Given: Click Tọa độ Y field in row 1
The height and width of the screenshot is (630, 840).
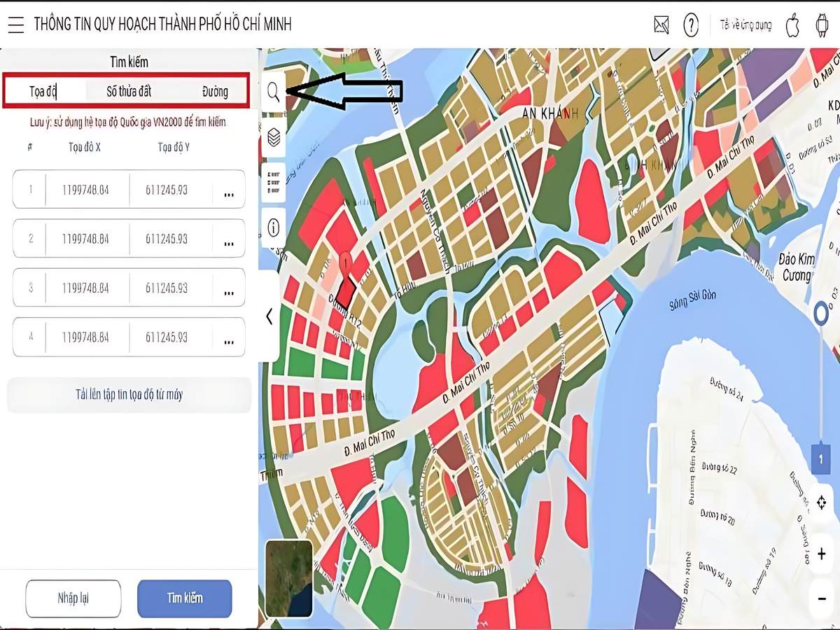Looking at the screenshot, I should tap(170, 190).
